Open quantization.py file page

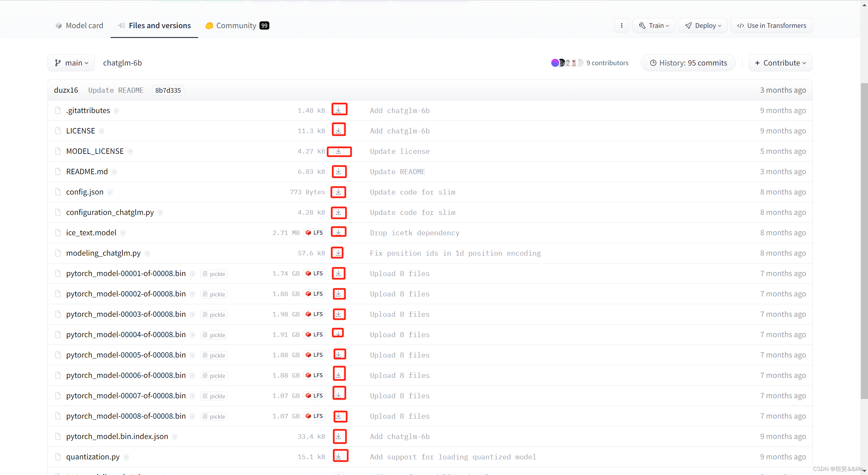93,457
